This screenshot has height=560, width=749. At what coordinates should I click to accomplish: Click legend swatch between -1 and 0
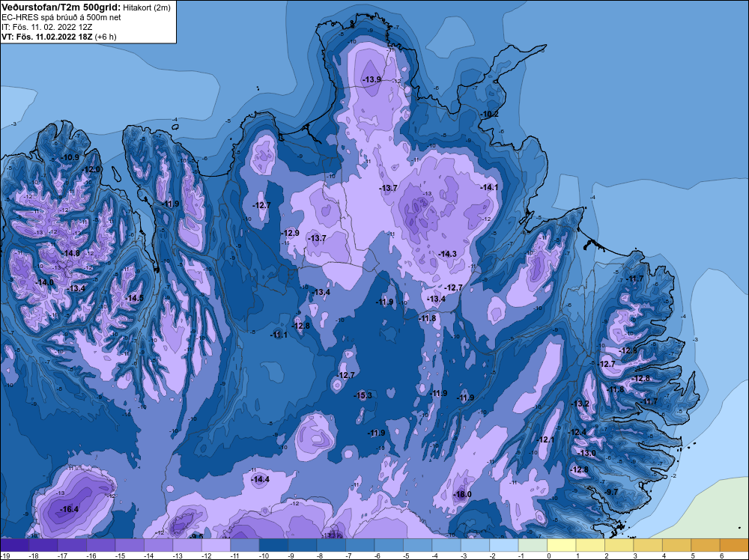tap(533, 545)
